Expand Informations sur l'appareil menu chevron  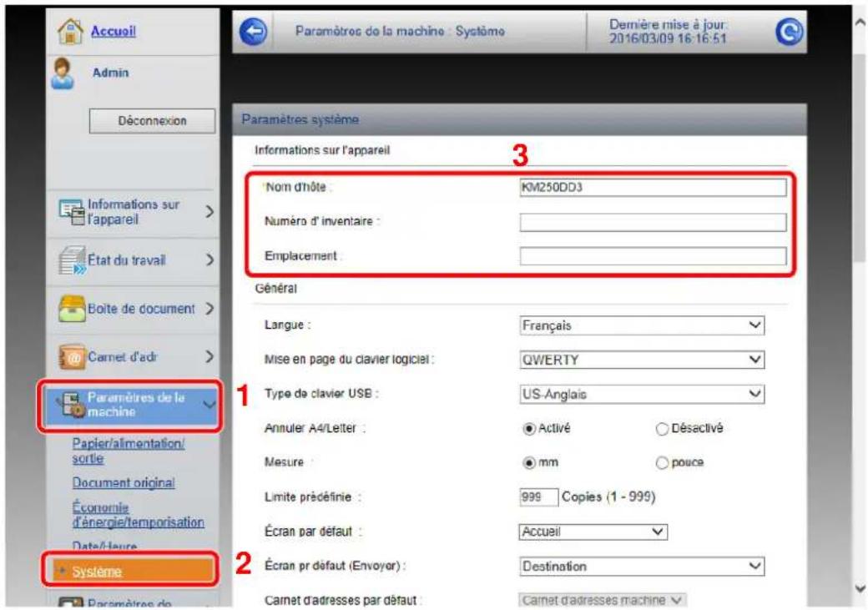pyautogui.click(x=209, y=211)
